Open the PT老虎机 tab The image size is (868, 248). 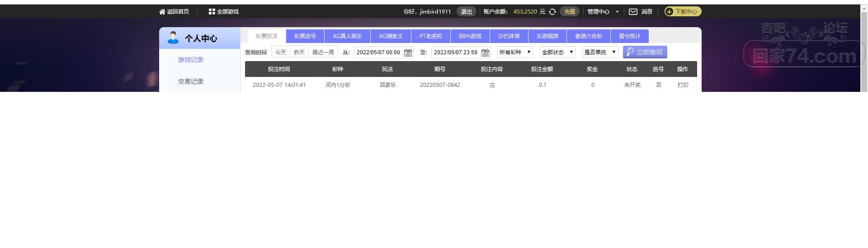[x=431, y=36]
